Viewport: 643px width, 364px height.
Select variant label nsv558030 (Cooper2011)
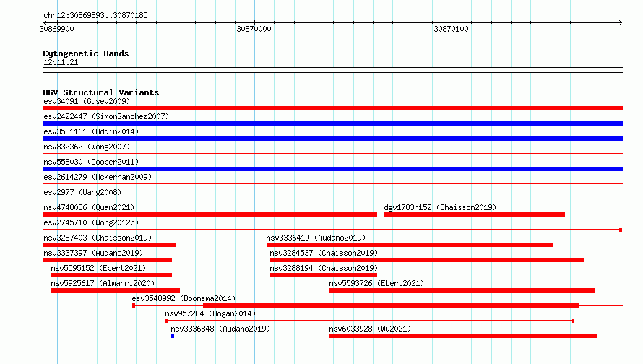tap(91, 162)
